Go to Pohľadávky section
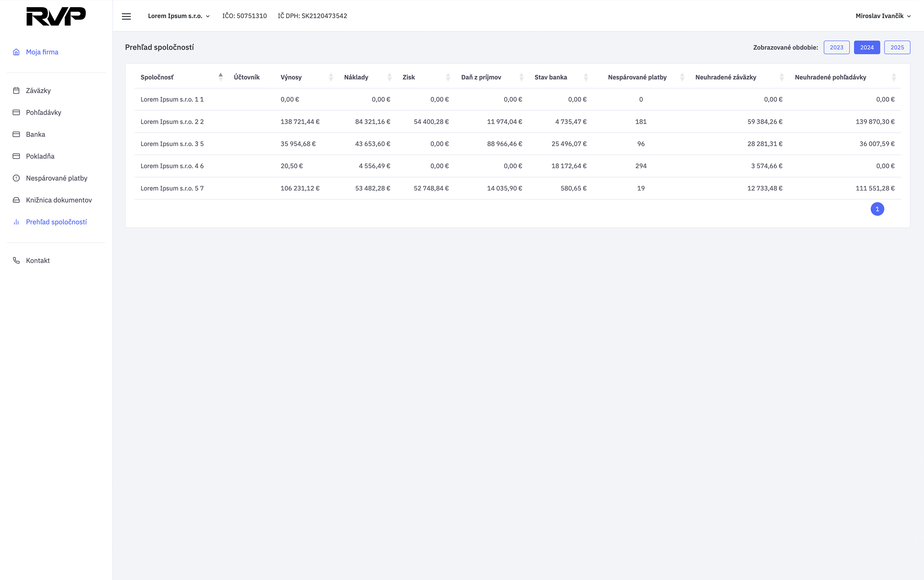924x580 pixels. click(x=44, y=112)
